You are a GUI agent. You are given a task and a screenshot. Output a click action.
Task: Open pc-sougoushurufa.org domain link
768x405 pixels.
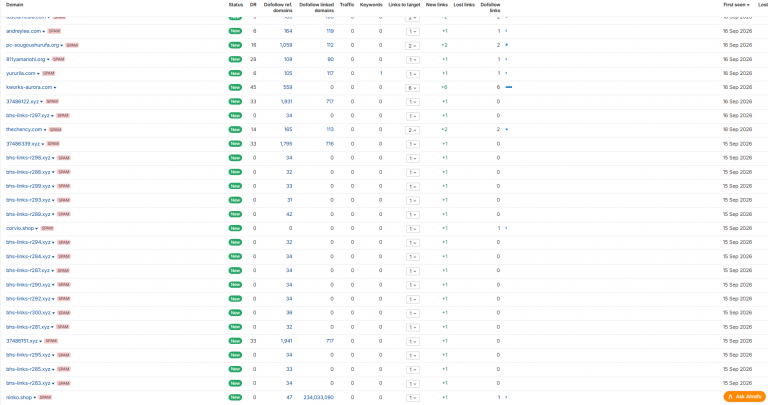pos(32,45)
